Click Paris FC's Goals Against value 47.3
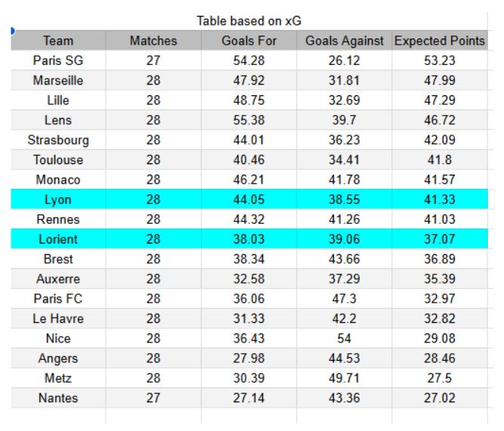 tap(344, 299)
